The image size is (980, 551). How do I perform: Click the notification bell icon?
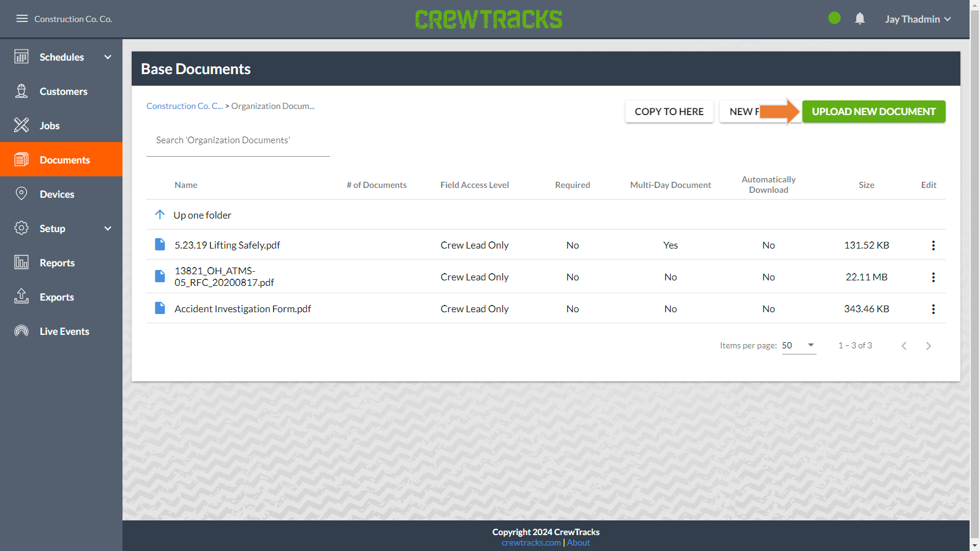point(860,18)
